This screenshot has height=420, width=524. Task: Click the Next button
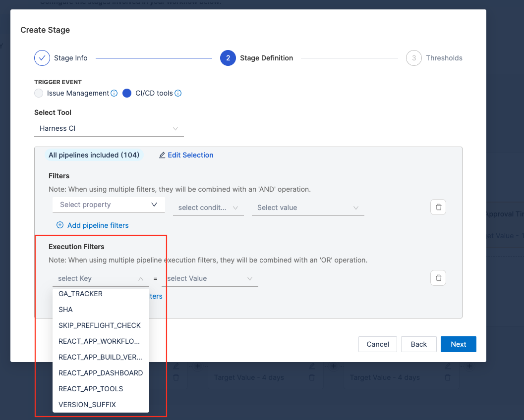tap(458, 344)
